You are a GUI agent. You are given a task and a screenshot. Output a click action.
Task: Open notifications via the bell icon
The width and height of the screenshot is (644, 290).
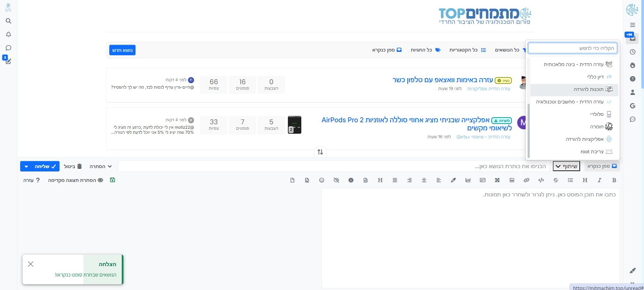click(8, 34)
